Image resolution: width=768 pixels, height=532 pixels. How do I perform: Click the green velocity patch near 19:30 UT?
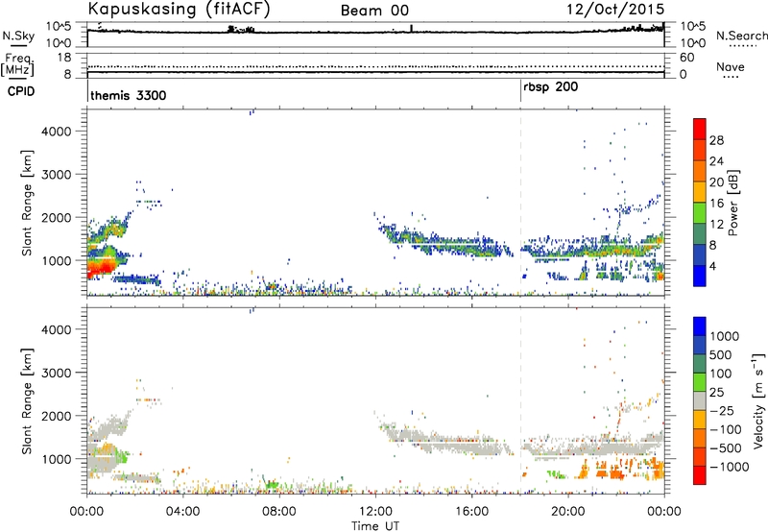pos(556,474)
